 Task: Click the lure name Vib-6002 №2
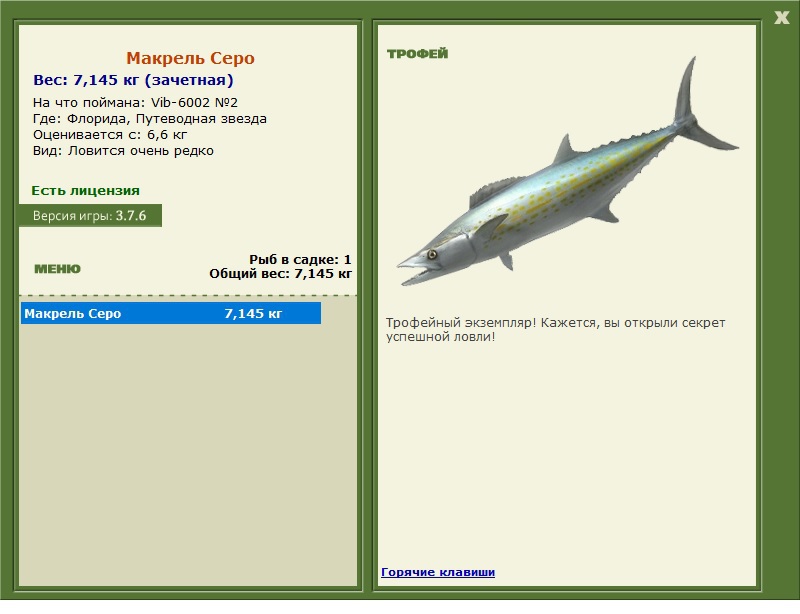tap(194, 103)
